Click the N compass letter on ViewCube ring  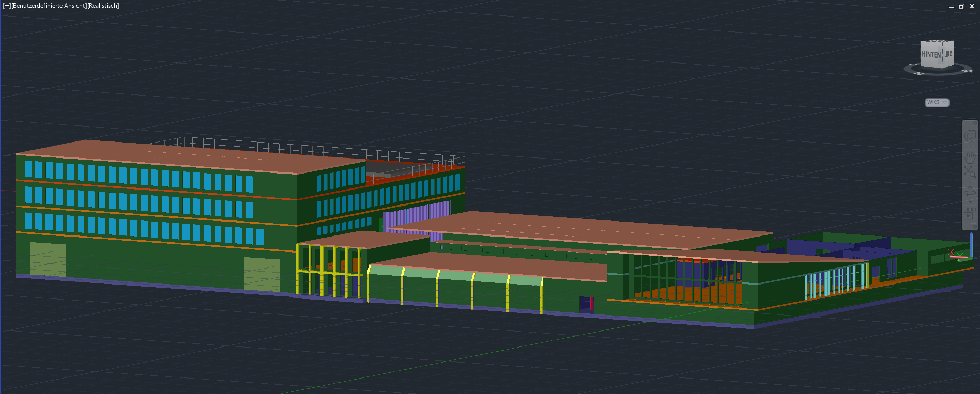[919, 74]
